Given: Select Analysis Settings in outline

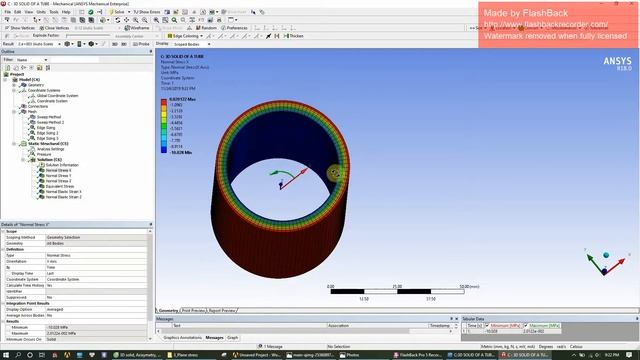Looking at the screenshot, I should (x=50, y=149).
